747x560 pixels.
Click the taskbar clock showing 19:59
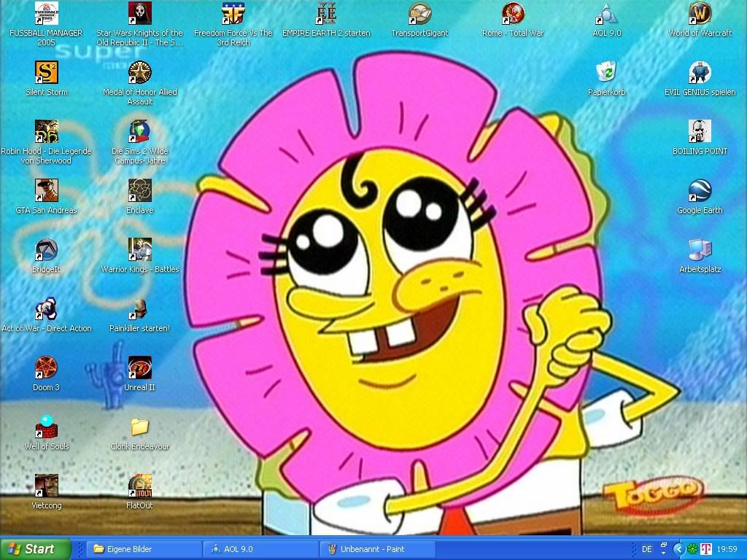(727, 549)
